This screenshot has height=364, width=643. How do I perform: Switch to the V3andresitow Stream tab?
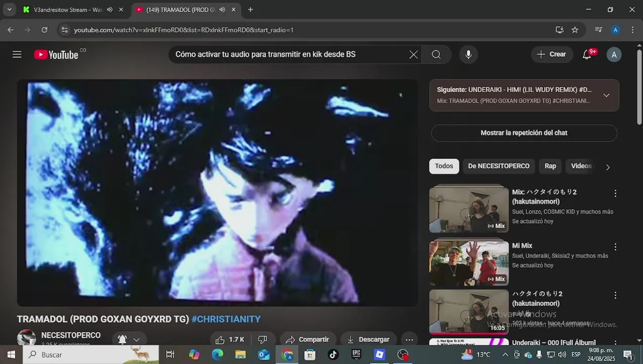point(68,10)
